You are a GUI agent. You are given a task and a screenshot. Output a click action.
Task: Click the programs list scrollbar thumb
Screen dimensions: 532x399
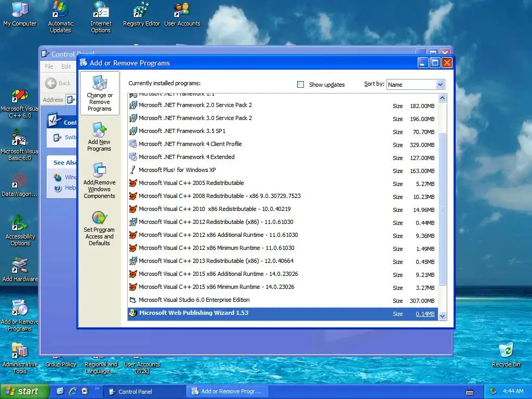442,209
